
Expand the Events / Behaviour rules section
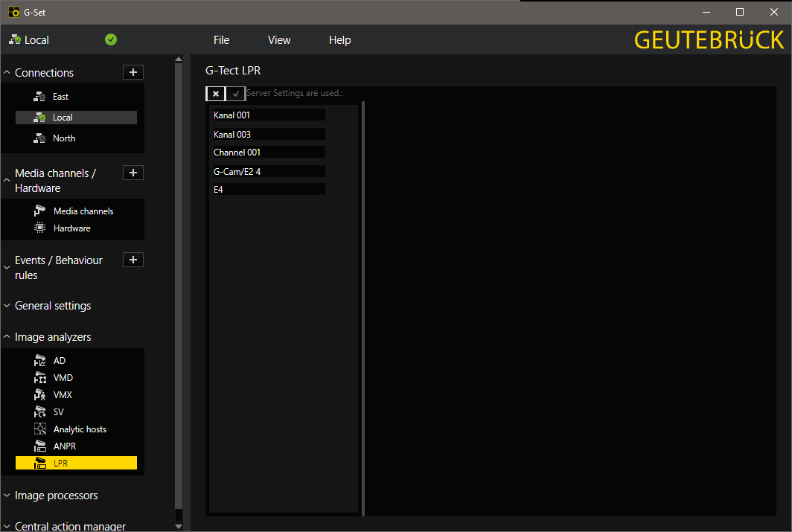pyautogui.click(x=7, y=268)
